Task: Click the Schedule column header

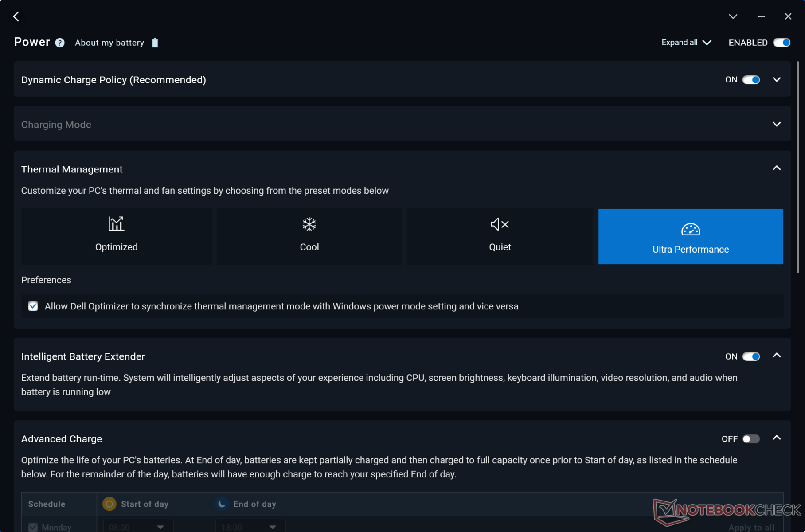Action: pyautogui.click(x=47, y=504)
